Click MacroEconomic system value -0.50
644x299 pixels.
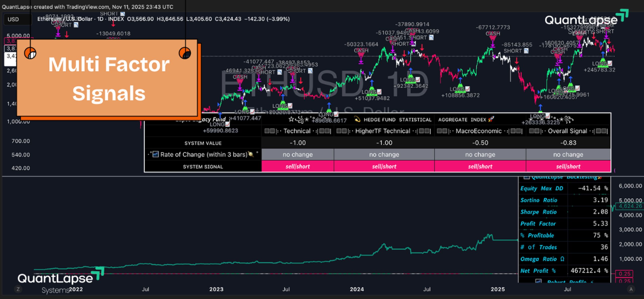(480, 143)
